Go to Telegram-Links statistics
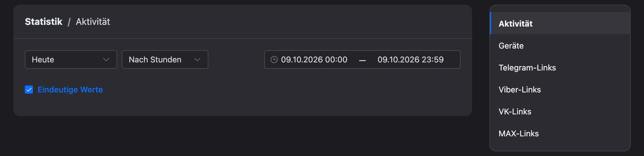 click(560, 68)
